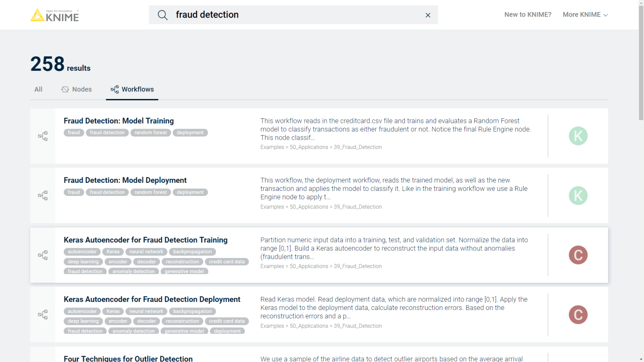Screen dimensions: 644x362
Task: Click backpropagation tag under Keras Training
Action: [192, 252]
